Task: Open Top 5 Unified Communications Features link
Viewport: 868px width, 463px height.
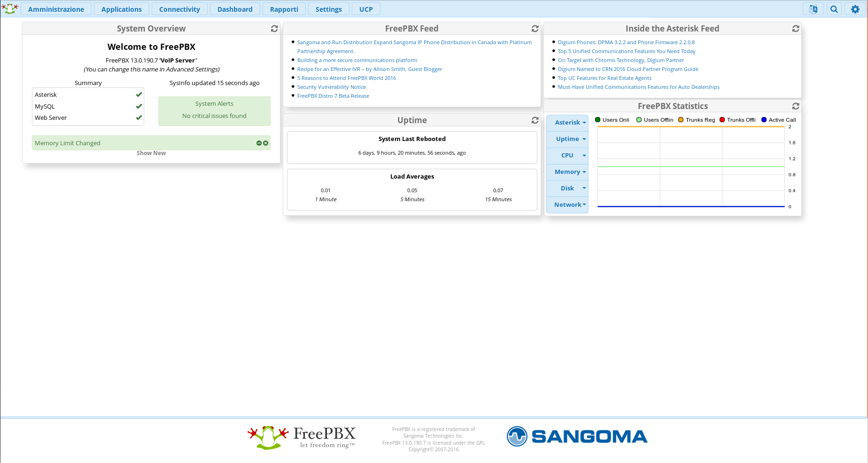Action: [x=627, y=51]
